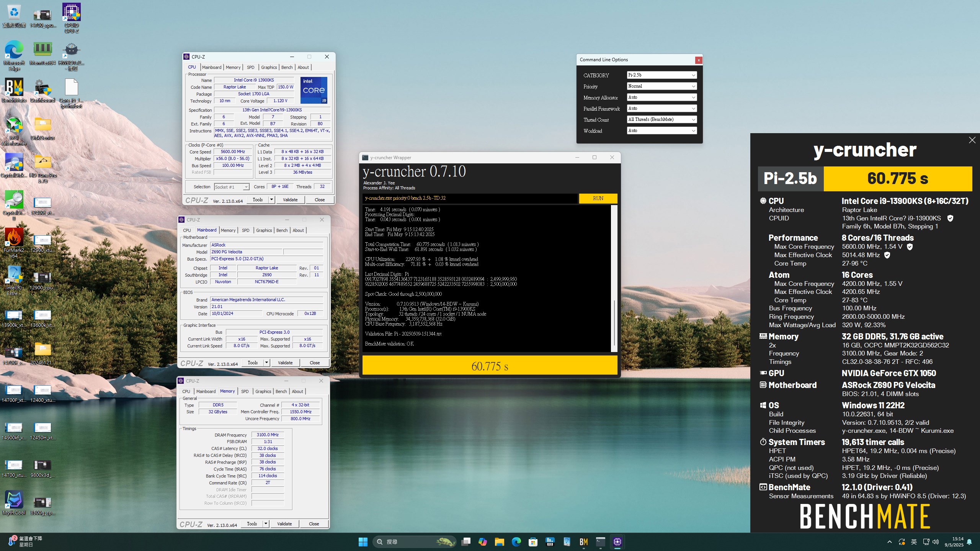The image size is (980, 551).
Task: Switch to the CPU tab in Memory CPU-Z window
Action: coord(186,391)
